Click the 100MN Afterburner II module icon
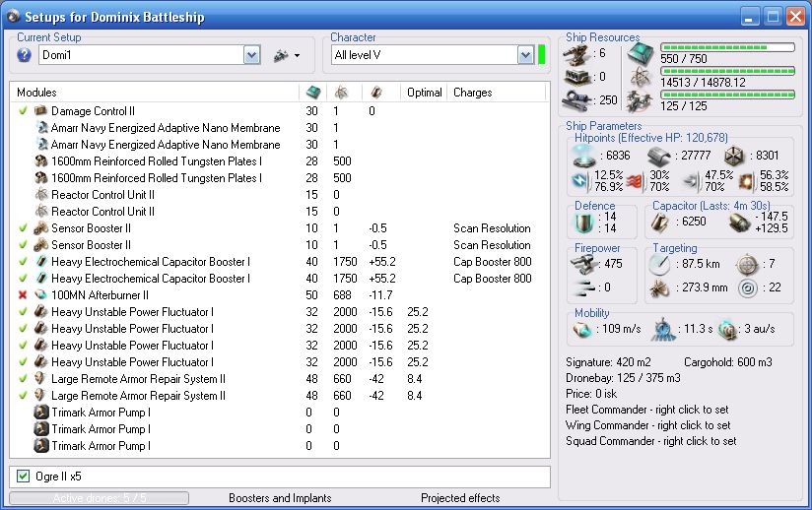The height and width of the screenshot is (510, 812). pyautogui.click(x=41, y=294)
